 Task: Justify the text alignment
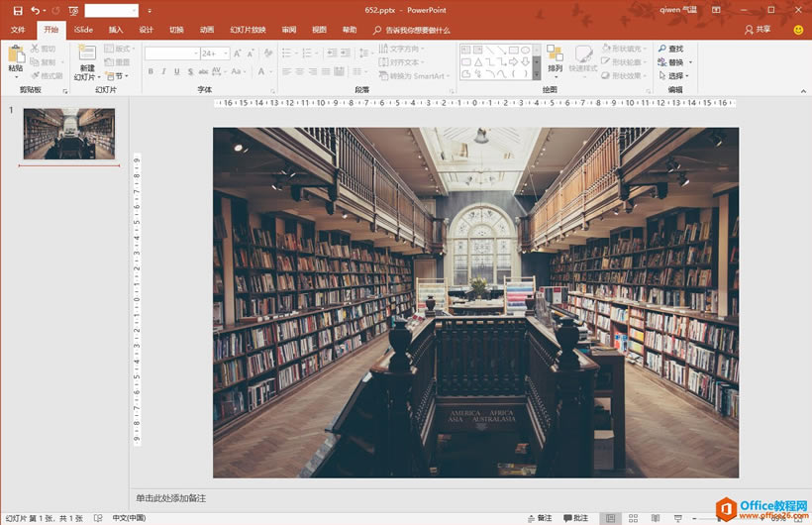[x=326, y=71]
